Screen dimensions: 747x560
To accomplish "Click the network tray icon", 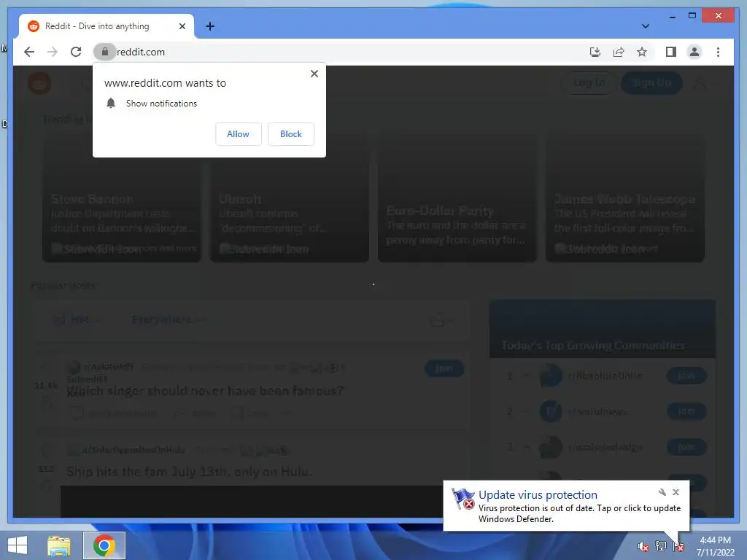I will click(x=661, y=546).
